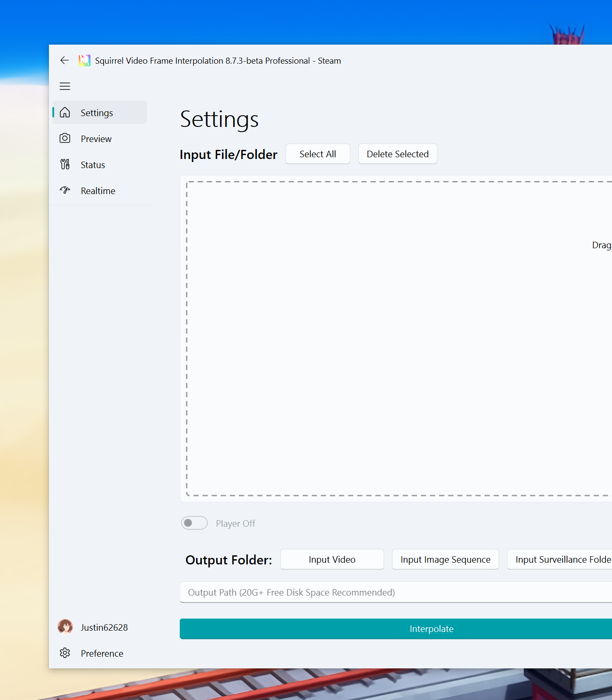Image resolution: width=612 pixels, height=700 pixels.
Task: Click Delete Selected button
Action: coord(398,154)
